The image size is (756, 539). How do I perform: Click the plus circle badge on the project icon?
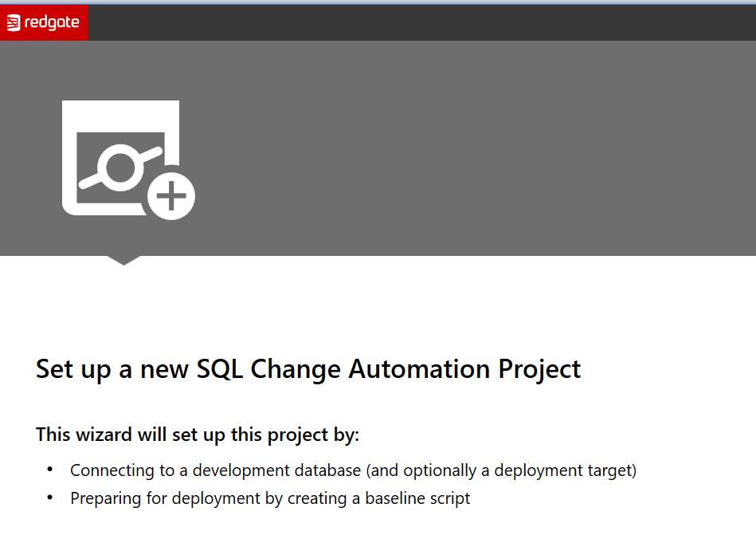(171, 195)
